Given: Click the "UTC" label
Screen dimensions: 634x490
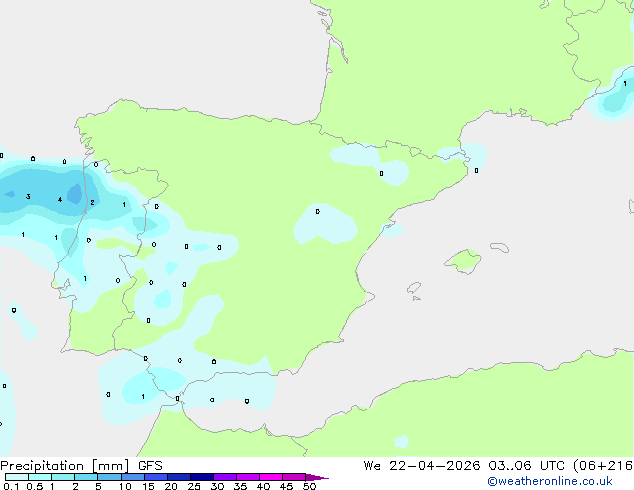Looking at the screenshot, I should pos(552,466).
